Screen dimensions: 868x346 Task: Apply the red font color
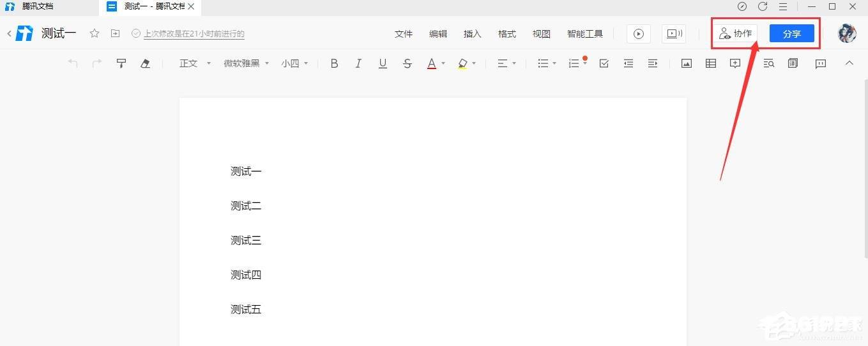click(x=432, y=63)
